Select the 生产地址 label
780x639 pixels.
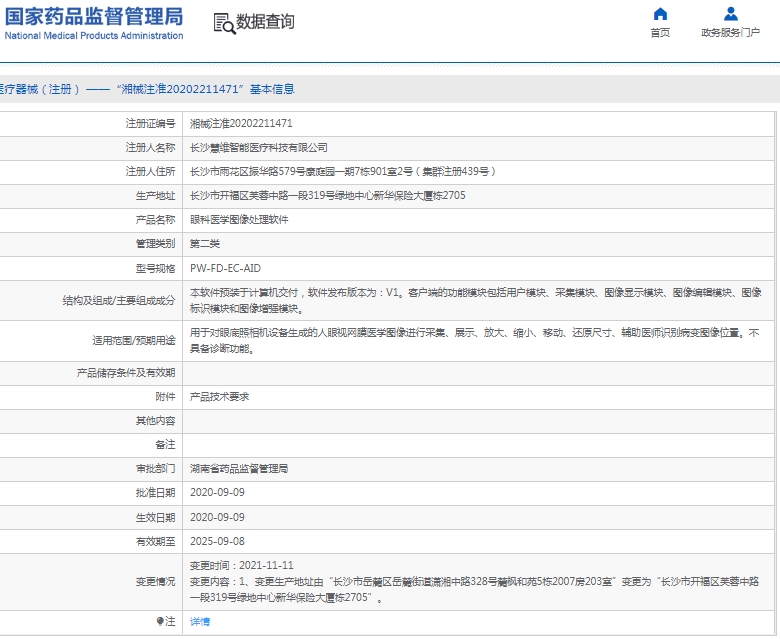click(155, 196)
